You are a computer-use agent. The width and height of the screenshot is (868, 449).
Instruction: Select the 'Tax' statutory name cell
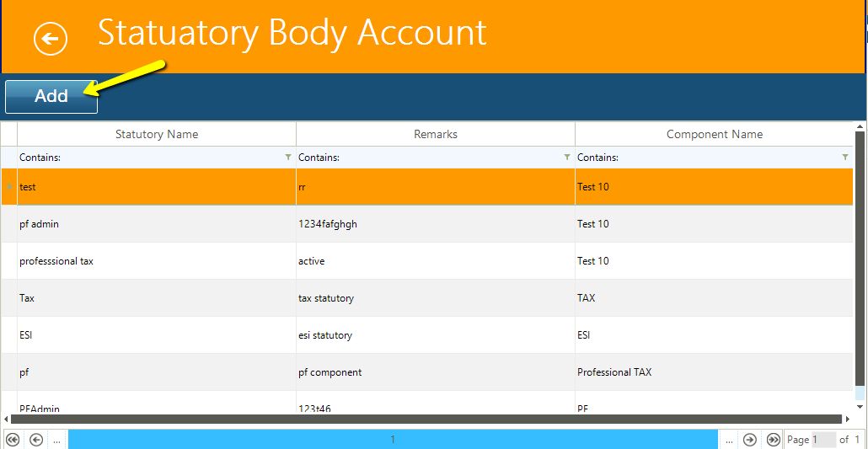tap(157, 298)
